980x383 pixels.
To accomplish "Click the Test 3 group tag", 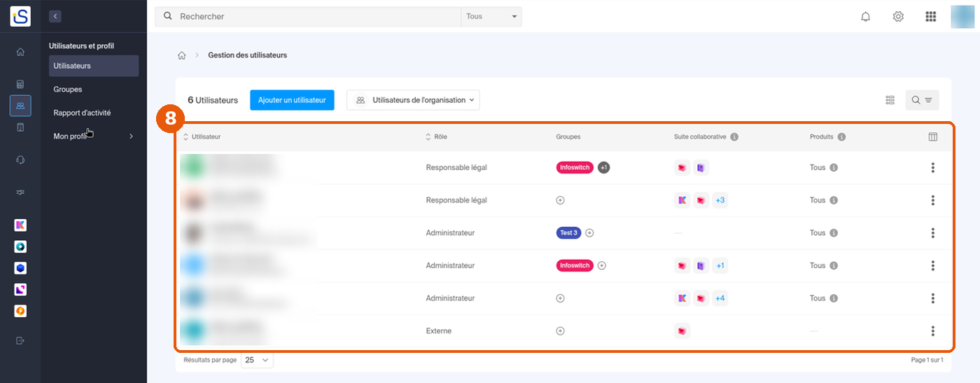I will [x=568, y=233].
